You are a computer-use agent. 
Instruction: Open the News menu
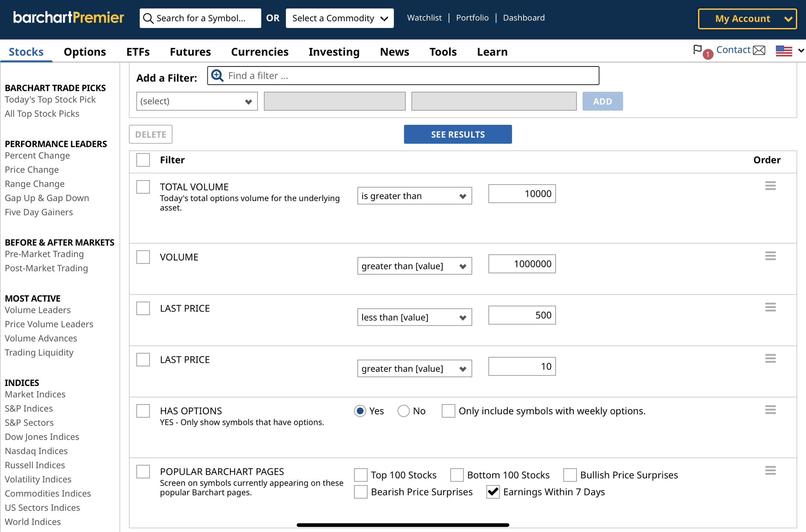[394, 52]
